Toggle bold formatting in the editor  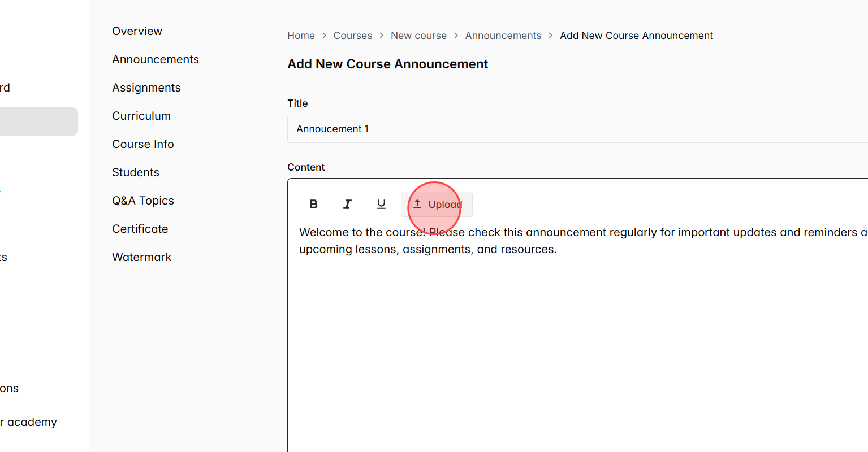313,204
